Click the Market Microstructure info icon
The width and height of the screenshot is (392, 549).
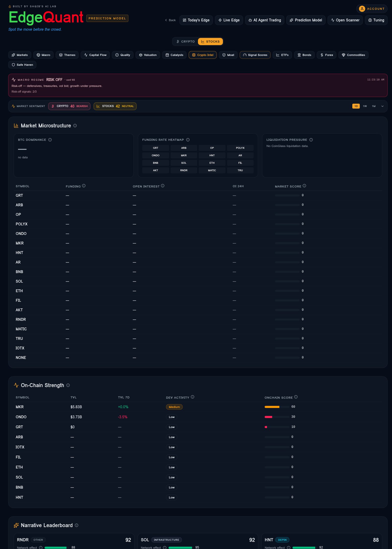pyautogui.click(x=75, y=126)
